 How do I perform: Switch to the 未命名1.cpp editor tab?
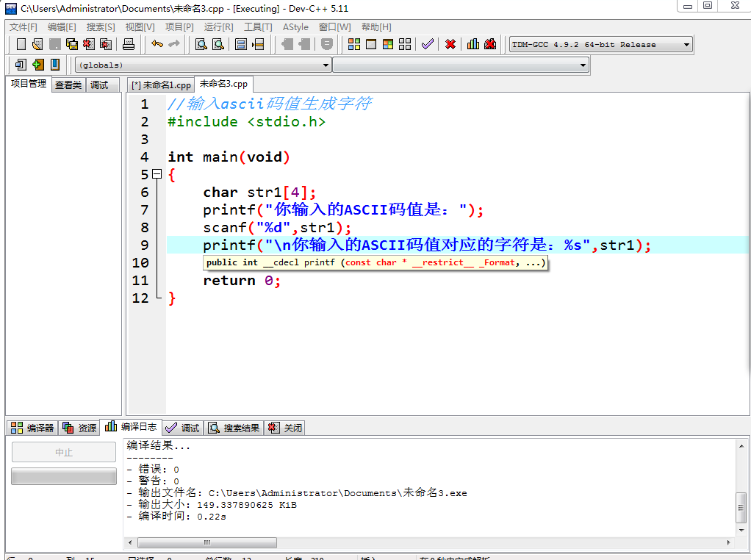[x=161, y=85]
